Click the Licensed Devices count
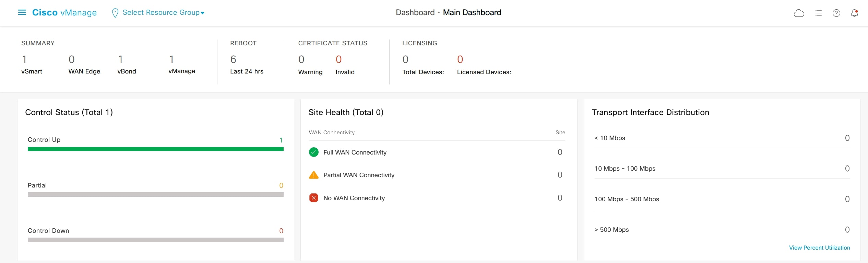The image size is (868, 263). tap(460, 59)
